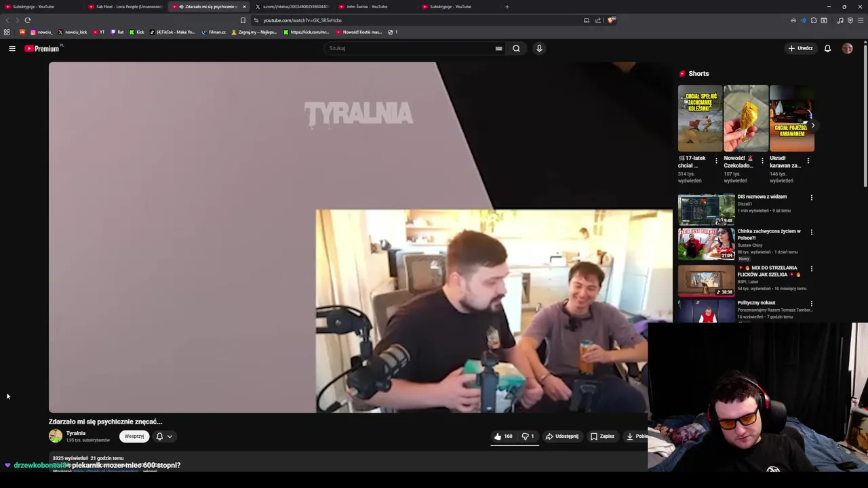This screenshot has height=488, width=868.
Task: Open '(4)TikTok - Make Yo...' bookmark
Action: [x=173, y=32]
